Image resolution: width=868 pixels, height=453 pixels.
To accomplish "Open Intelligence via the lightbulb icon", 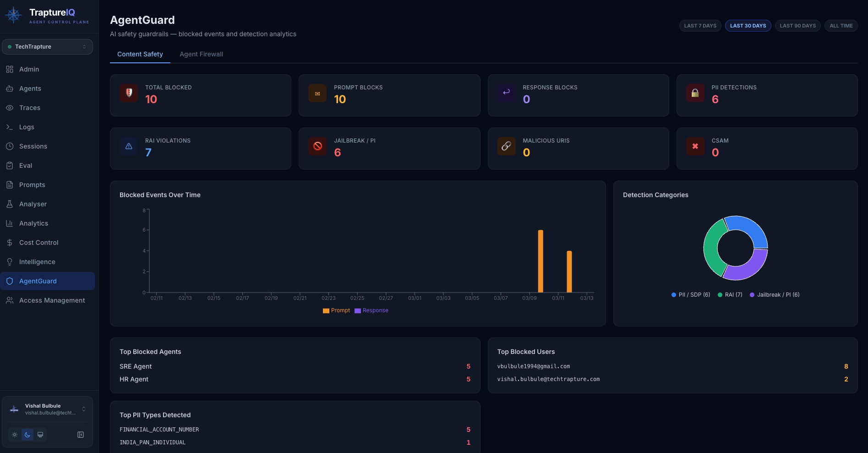I will [x=10, y=262].
